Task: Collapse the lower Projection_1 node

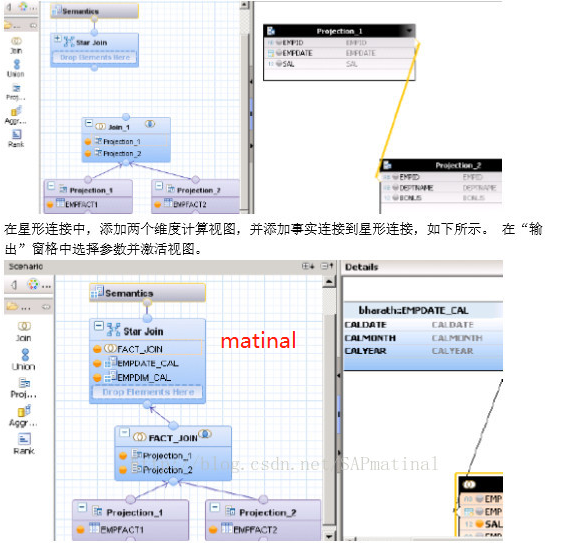Action: (82, 507)
